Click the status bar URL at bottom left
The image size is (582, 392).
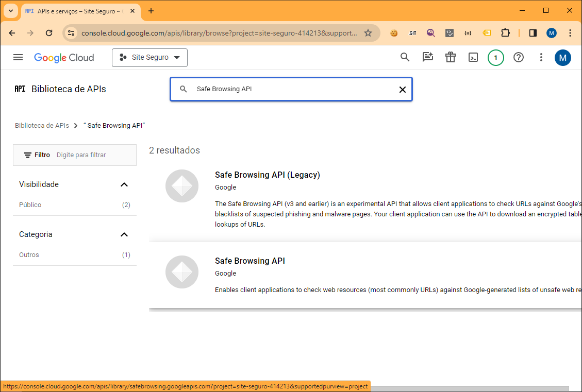coord(185,386)
